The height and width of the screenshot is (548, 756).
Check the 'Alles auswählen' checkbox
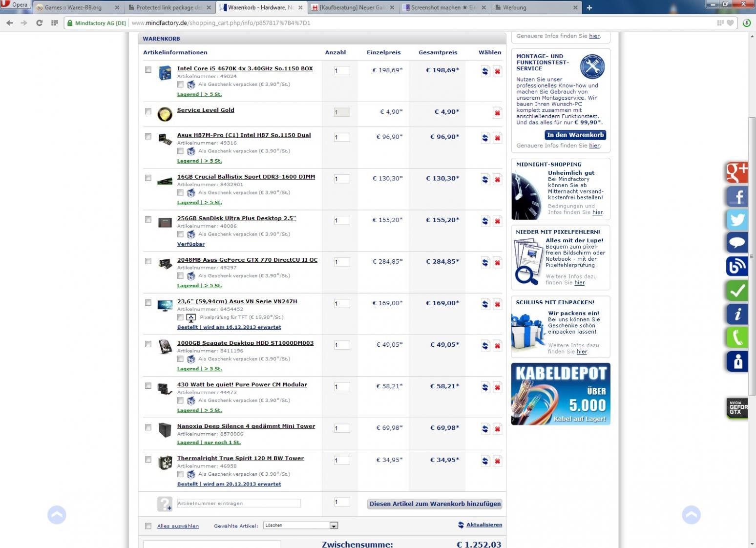point(148,526)
